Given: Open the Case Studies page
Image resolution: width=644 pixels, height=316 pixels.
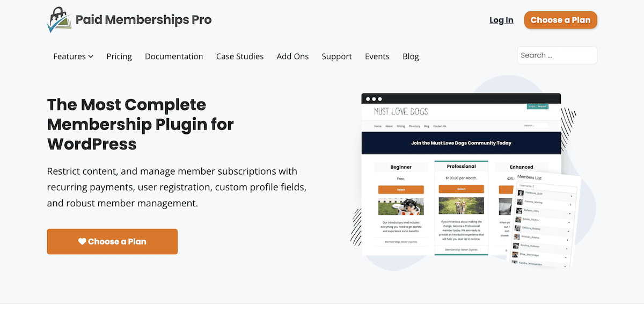Looking at the screenshot, I should (x=240, y=56).
